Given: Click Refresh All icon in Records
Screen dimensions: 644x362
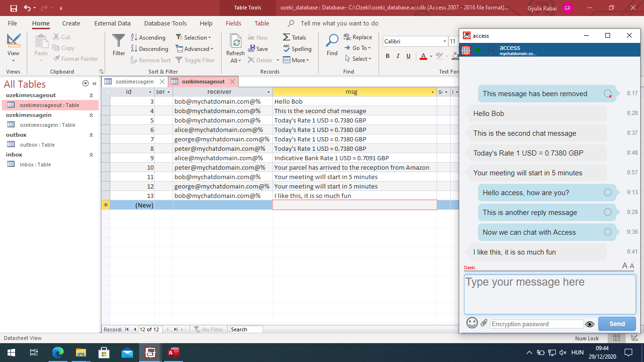Looking at the screenshot, I should coord(235,41).
